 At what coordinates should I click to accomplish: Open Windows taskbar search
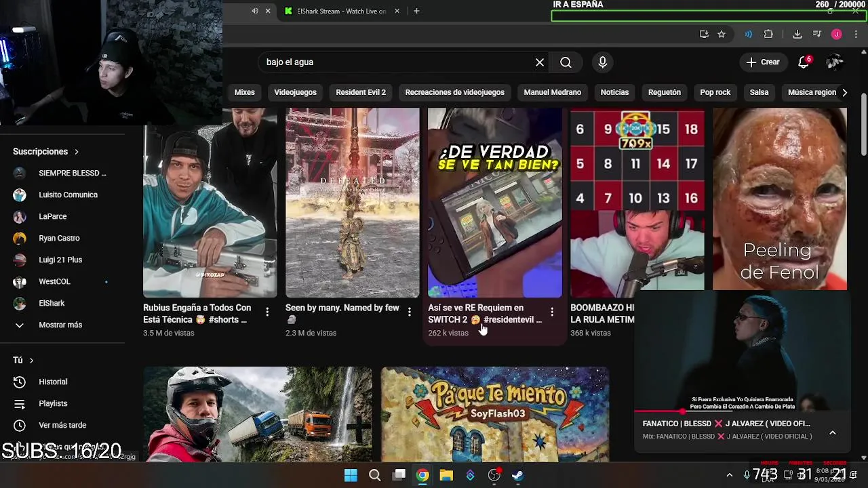tap(374, 475)
